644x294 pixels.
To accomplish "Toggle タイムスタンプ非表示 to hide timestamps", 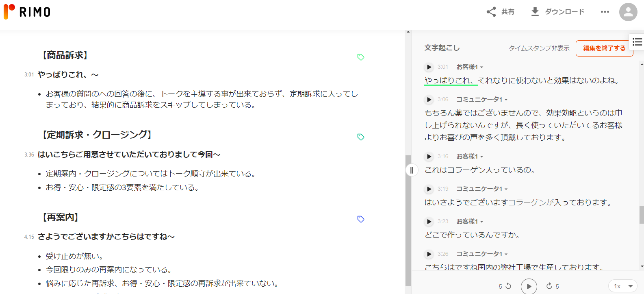I will (x=539, y=48).
